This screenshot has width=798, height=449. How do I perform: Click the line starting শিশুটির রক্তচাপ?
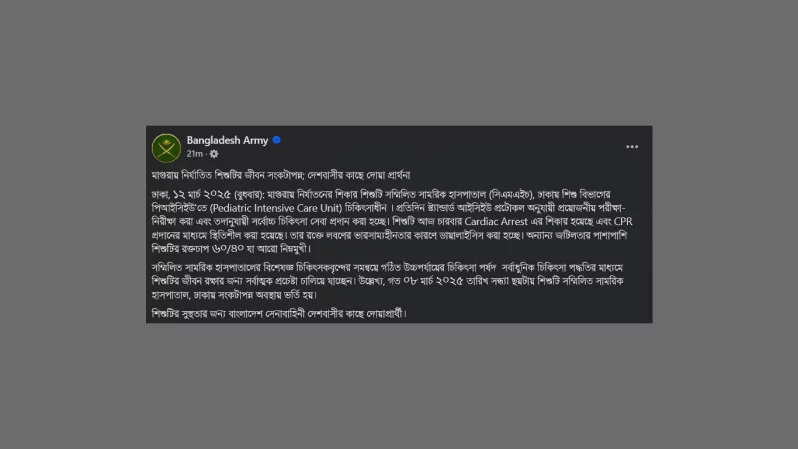231,248
